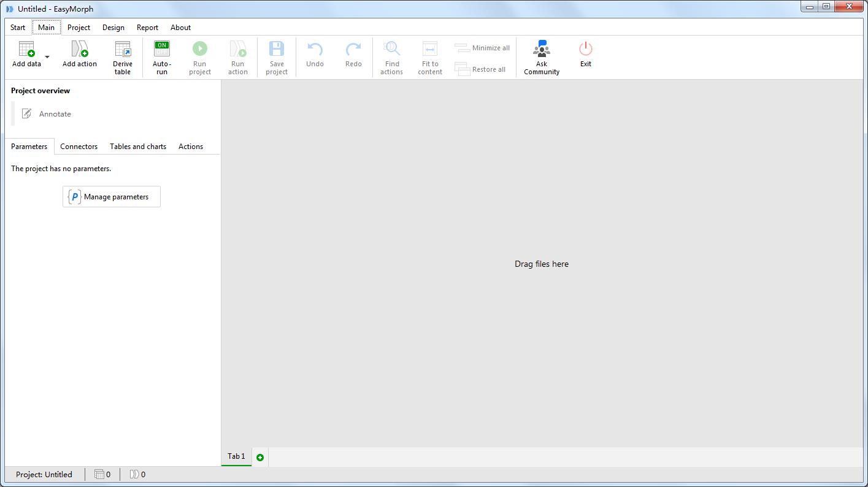
Task: Click Restore all tables button
Action: [480, 69]
